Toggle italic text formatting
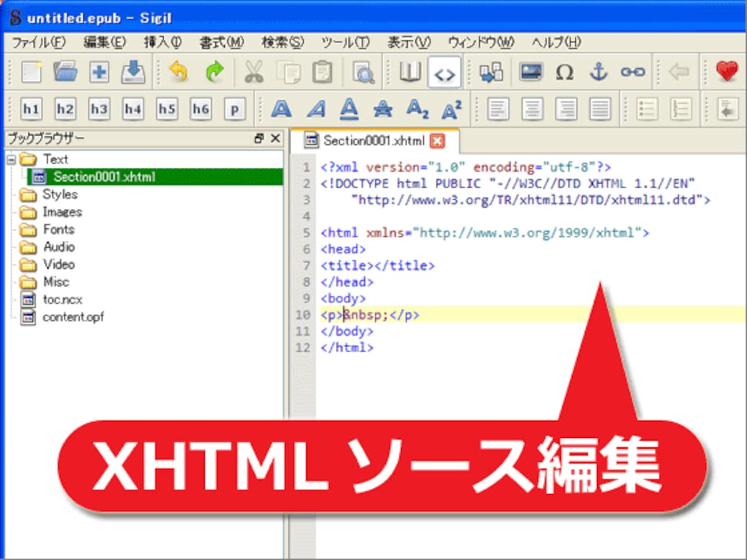 pos(316,110)
